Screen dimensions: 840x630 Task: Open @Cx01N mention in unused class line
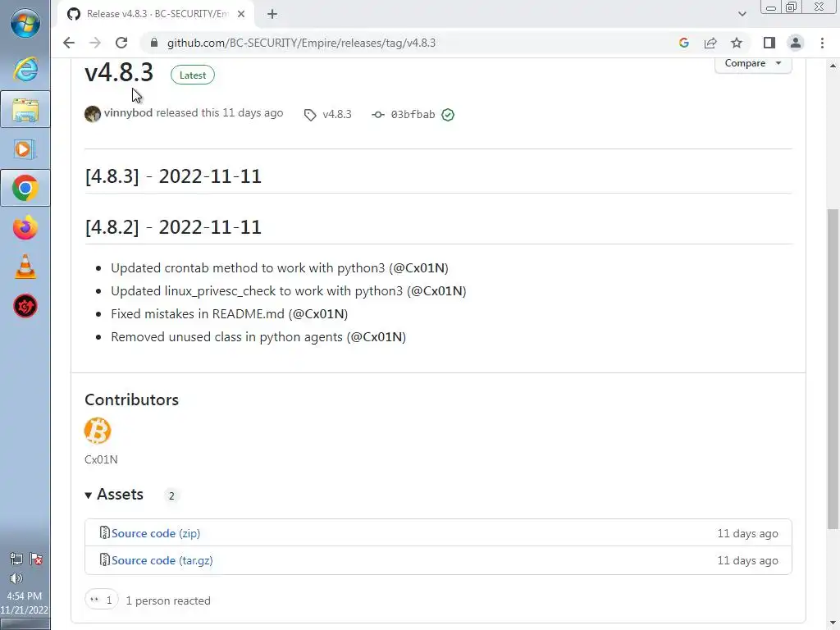click(x=377, y=337)
